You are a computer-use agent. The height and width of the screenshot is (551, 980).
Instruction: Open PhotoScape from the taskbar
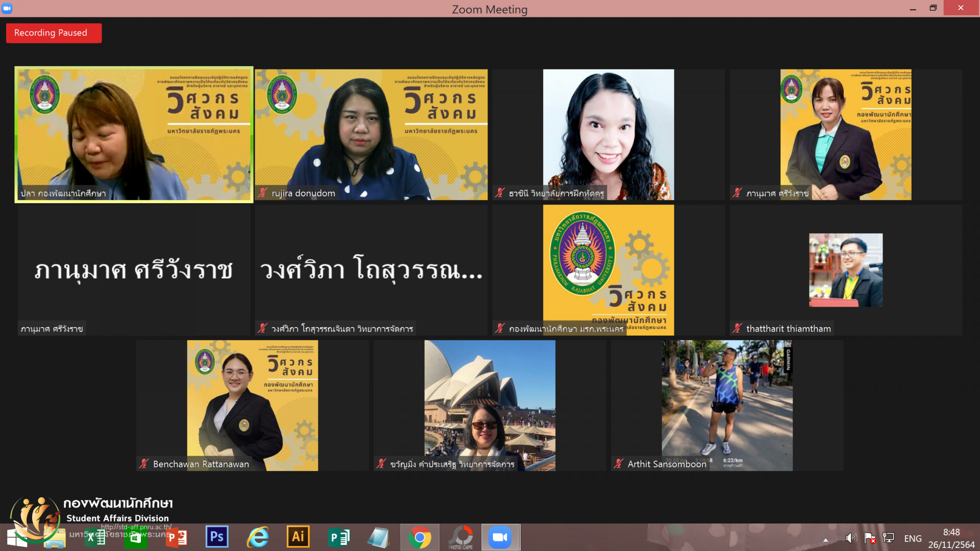(x=461, y=537)
